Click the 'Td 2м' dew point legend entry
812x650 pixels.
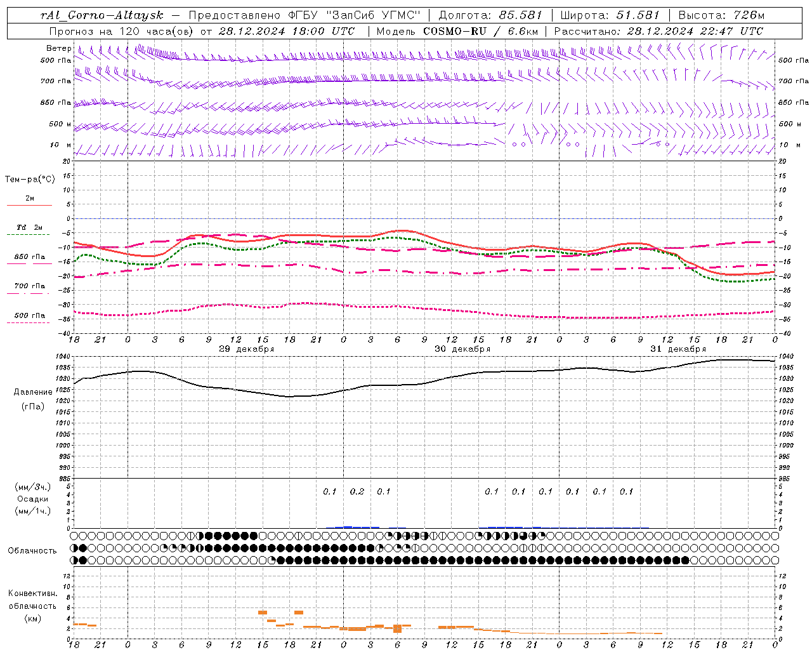coord(30,227)
